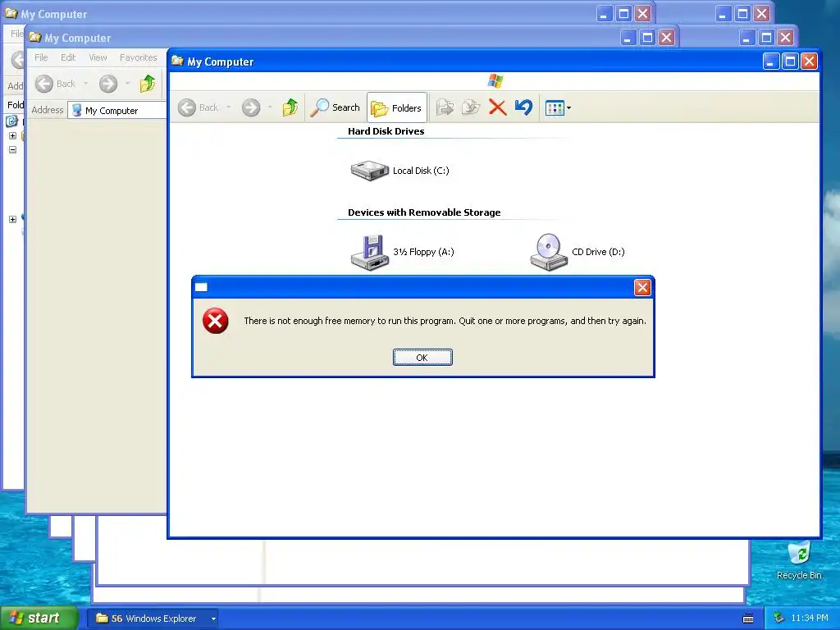
Task: Collapse the minus tree node in rearmost window
Action: pos(13,149)
